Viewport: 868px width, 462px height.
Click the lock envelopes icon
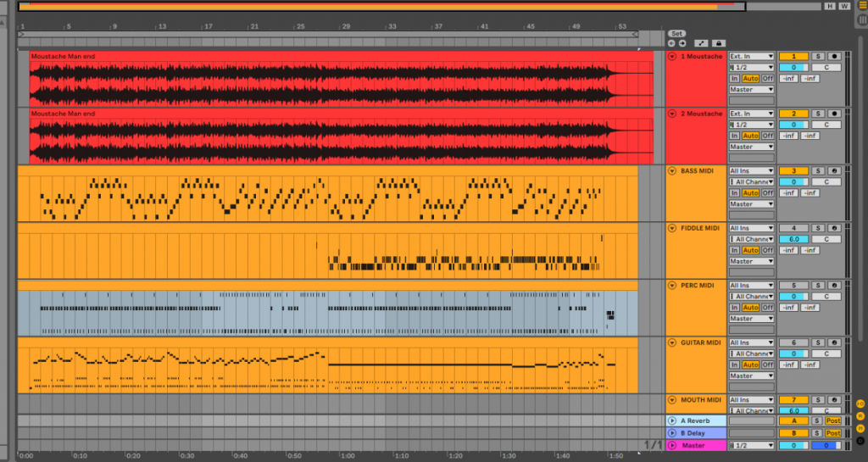click(719, 42)
